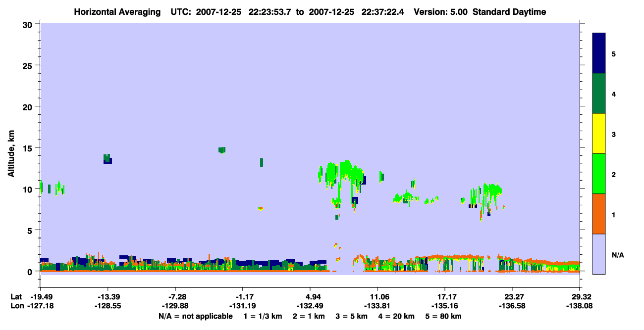
Task: Click the latitude value -19.49
Action: point(41,297)
